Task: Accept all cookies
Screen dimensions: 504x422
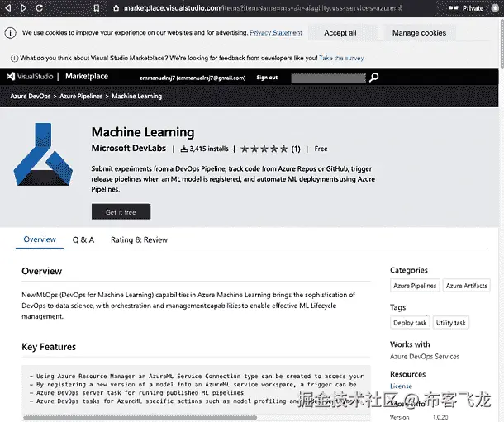Action: click(340, 33)
